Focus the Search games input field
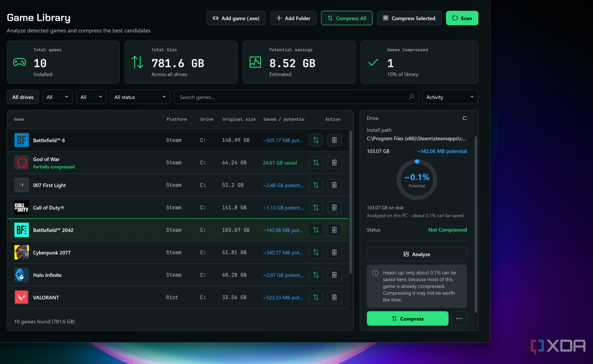The image size is (593, 364). click(296, 97)
